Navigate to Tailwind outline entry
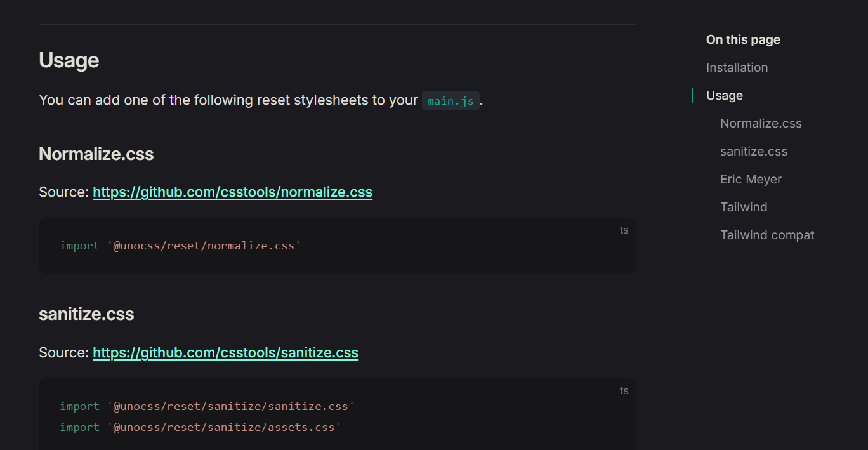Screen dimensions: 868x450 [x=744, y=207]
